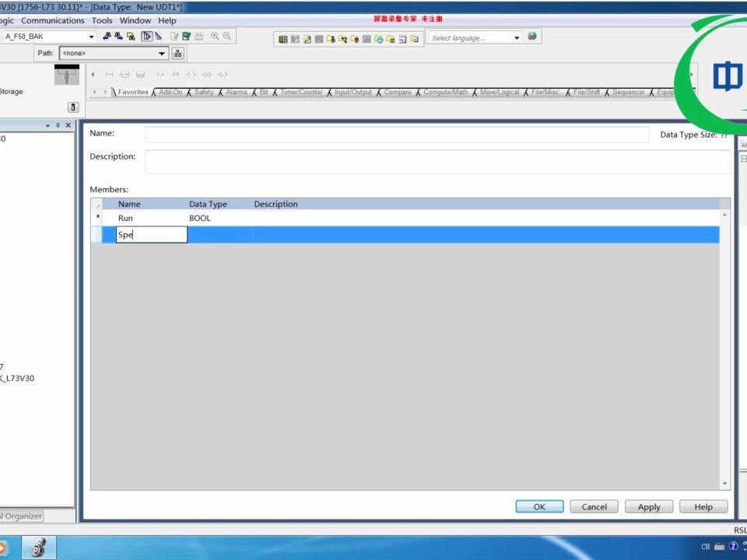Switch to the Compare instruction tab
The image size is (747, 560).
(398, 92)
